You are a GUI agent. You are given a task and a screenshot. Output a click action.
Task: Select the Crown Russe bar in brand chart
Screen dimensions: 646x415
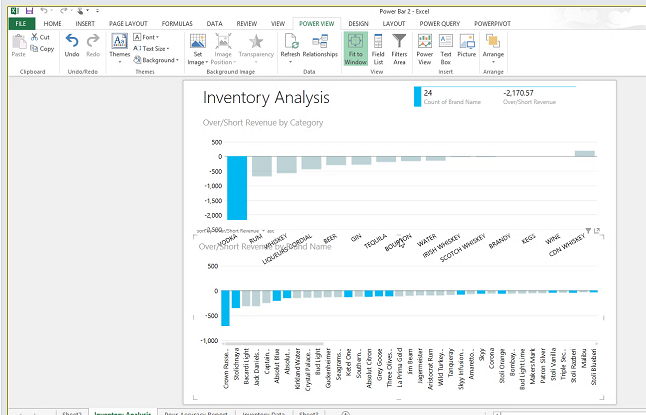(225, 308)
